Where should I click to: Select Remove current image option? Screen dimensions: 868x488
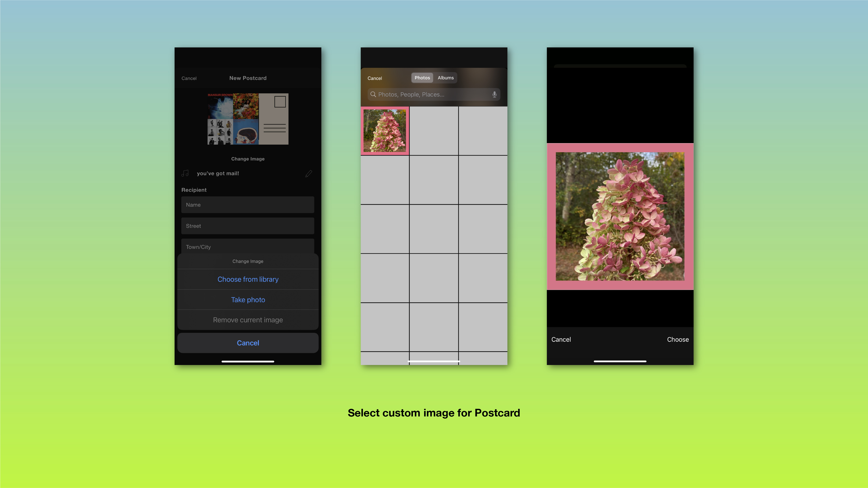coord(248,320)
